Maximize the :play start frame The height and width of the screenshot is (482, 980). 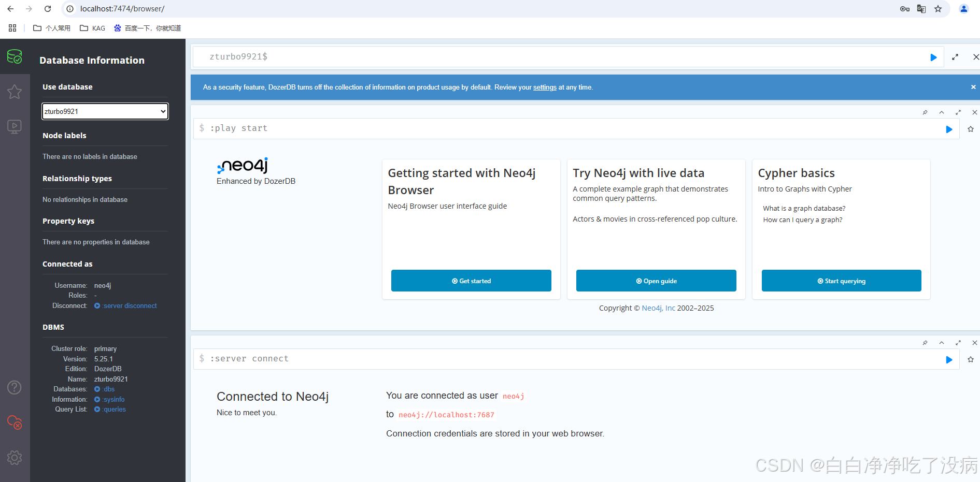coord(958,112)
